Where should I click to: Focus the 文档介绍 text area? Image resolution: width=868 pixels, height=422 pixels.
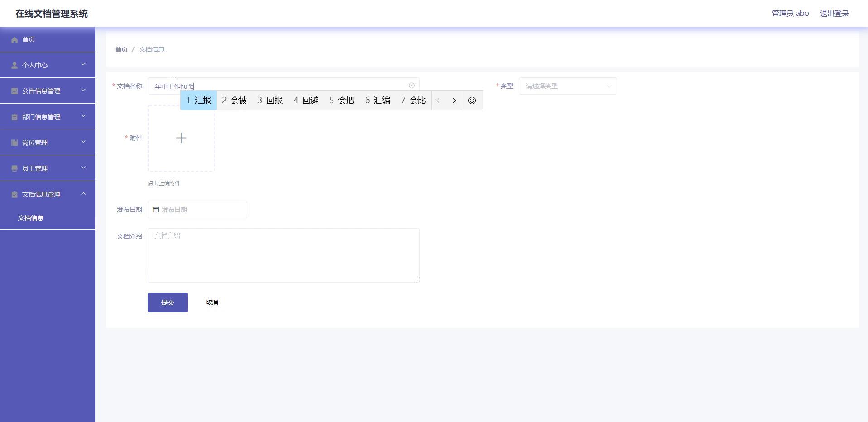tap(283, 255)
